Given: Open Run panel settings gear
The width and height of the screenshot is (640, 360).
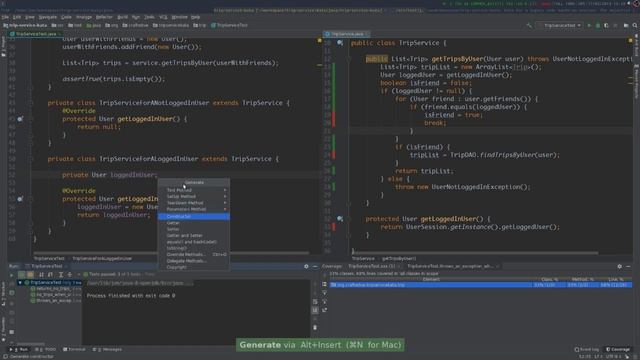Looking at the screenshot, I should click(306, 267).
